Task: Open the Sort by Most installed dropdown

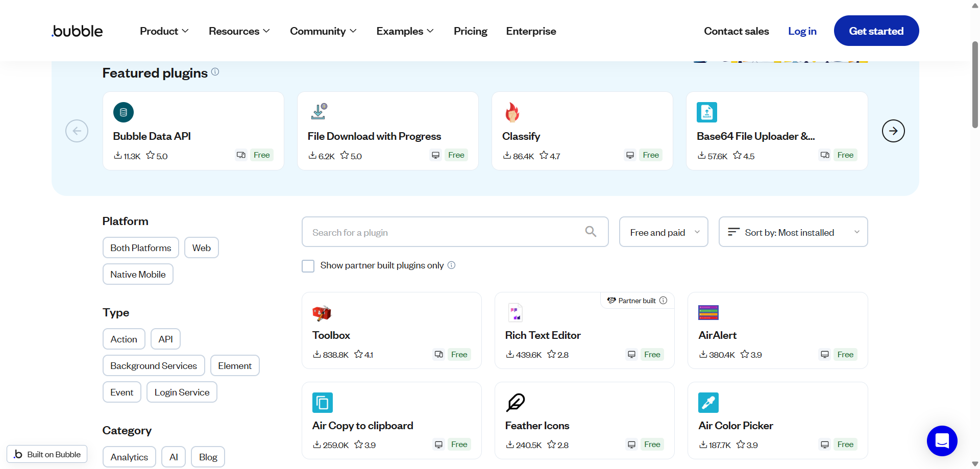Action: (x=793, y=232)
